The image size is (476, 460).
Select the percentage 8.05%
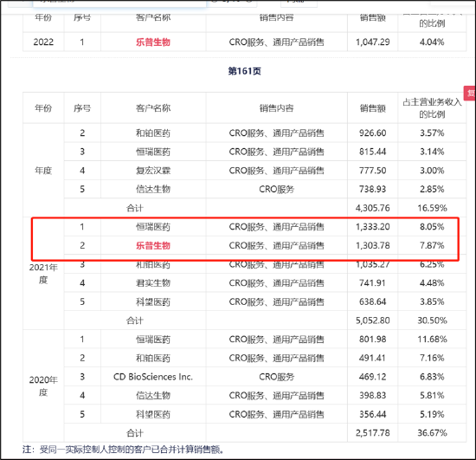(x=432, y=227)
